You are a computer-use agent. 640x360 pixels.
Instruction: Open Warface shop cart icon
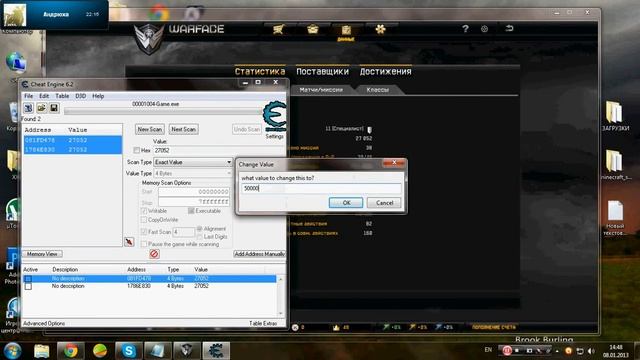278,29
